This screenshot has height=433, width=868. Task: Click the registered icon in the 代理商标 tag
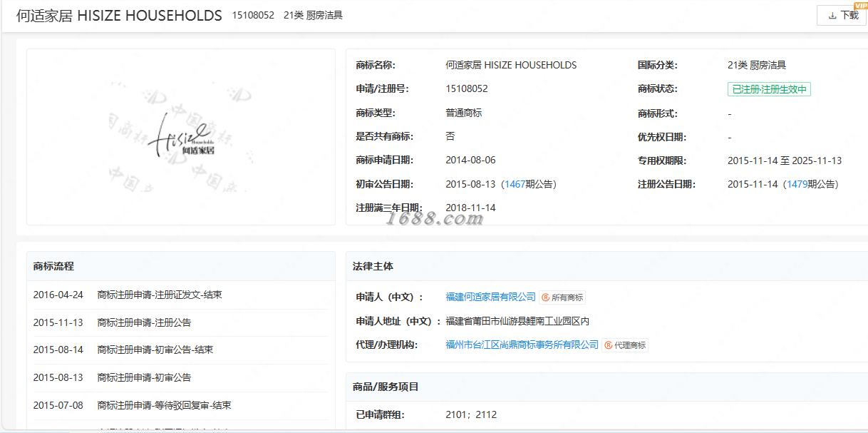pyautogui.click(x=609, y=345)
